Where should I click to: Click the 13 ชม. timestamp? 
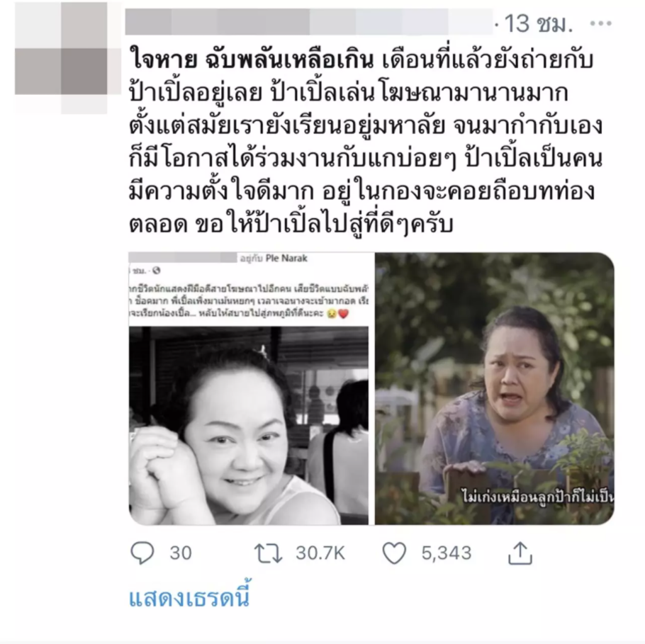click(x=539, y=24)
